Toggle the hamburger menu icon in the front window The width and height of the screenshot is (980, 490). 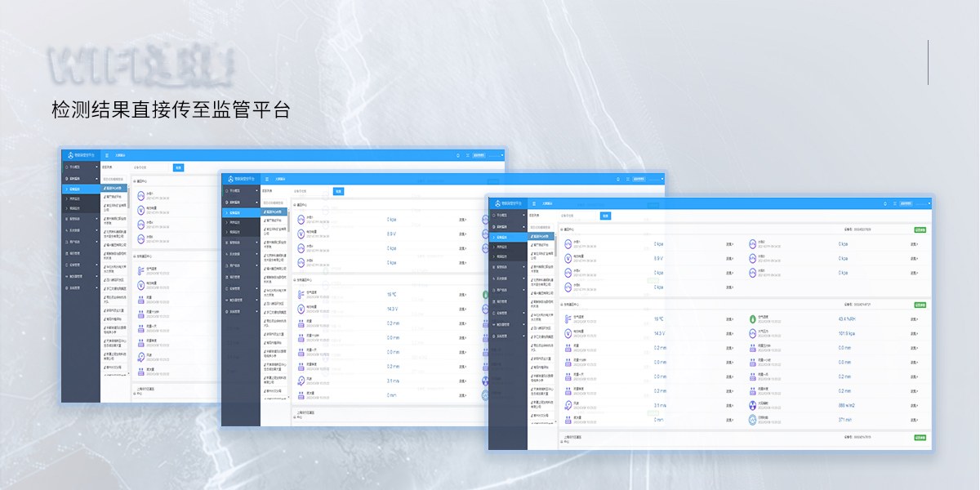coord(534,203)
